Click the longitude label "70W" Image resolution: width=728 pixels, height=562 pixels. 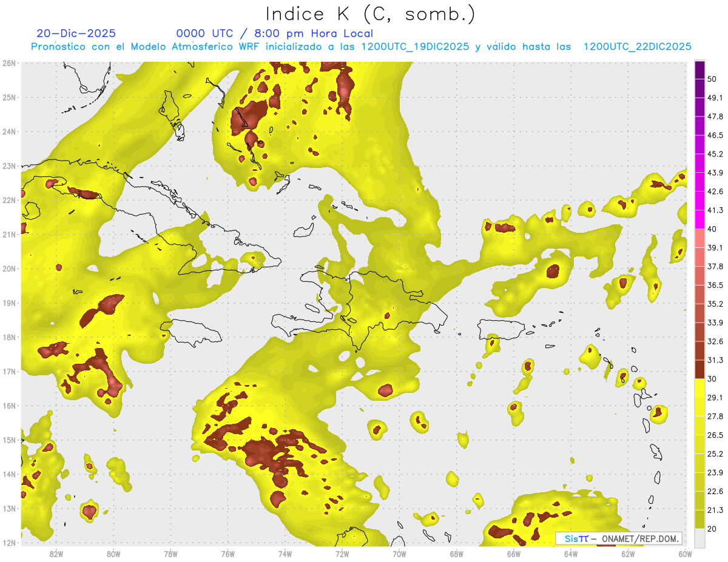399,554
